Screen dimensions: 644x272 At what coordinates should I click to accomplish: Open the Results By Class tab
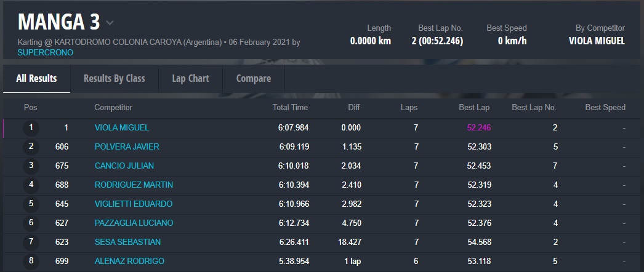[114, 78]
